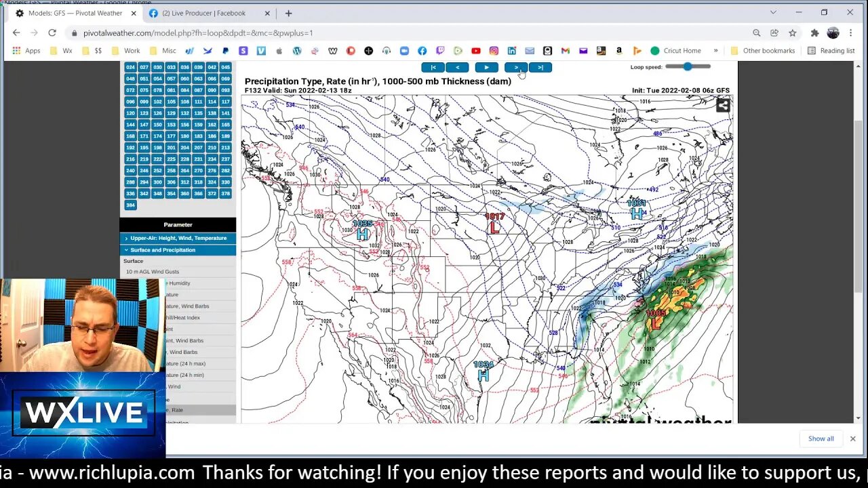Open the PayPal bookmark icon
The width and height of the screenshot is (868, 488).
click(224, 51)
